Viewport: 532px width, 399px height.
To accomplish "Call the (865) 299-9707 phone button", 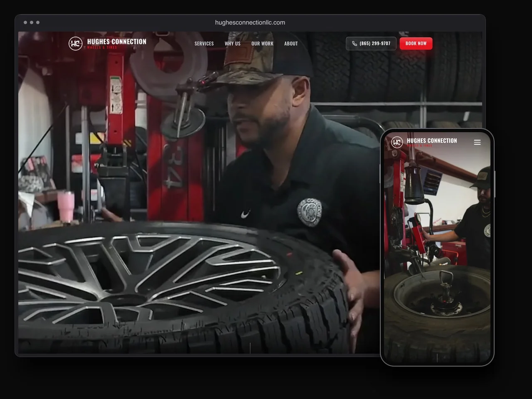I will point(371,44).
